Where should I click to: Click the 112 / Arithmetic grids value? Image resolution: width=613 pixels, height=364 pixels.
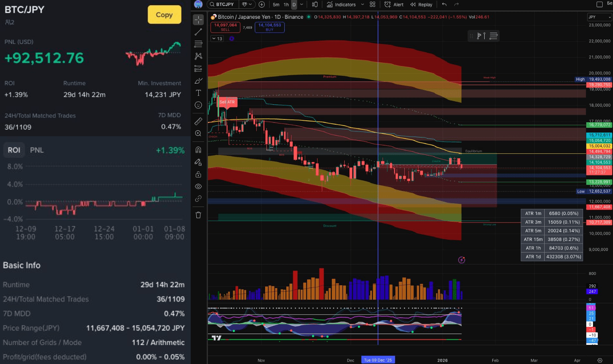click(158, 342)
